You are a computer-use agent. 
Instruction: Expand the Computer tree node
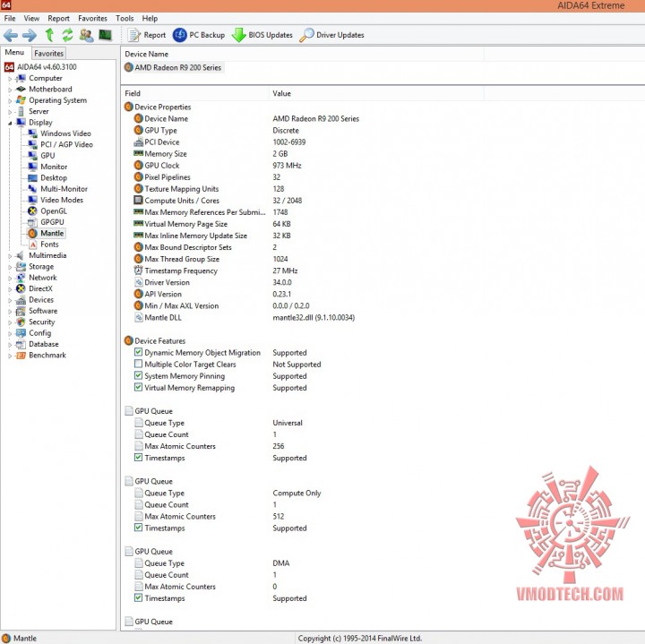(x=10, y=79)
